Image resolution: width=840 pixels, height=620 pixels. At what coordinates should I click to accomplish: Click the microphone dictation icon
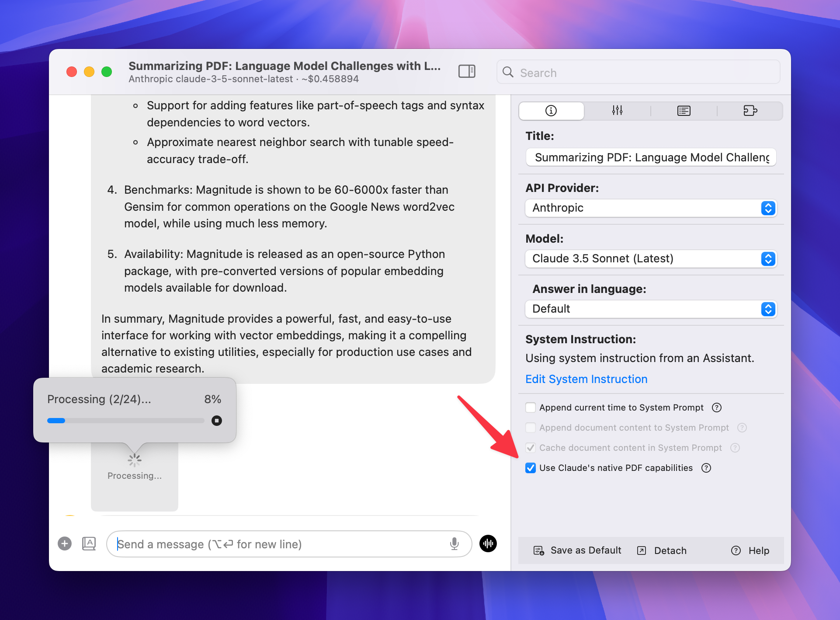click(454, 543)
